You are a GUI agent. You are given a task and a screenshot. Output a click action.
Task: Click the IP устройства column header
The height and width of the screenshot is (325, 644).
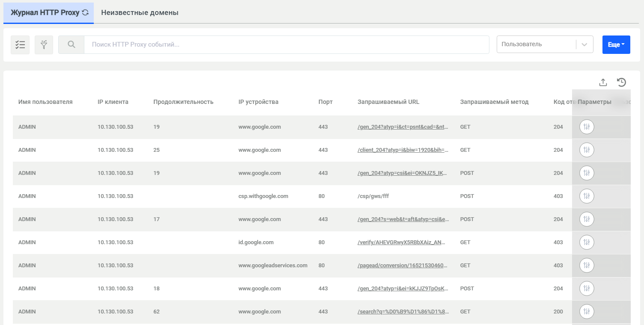pos(259,102)
